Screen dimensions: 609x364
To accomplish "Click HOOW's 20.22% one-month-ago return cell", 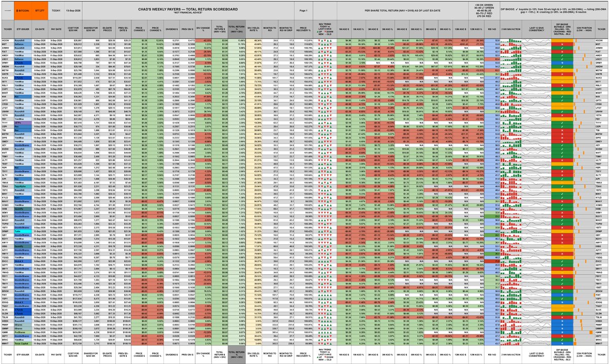I will point(358,40).
